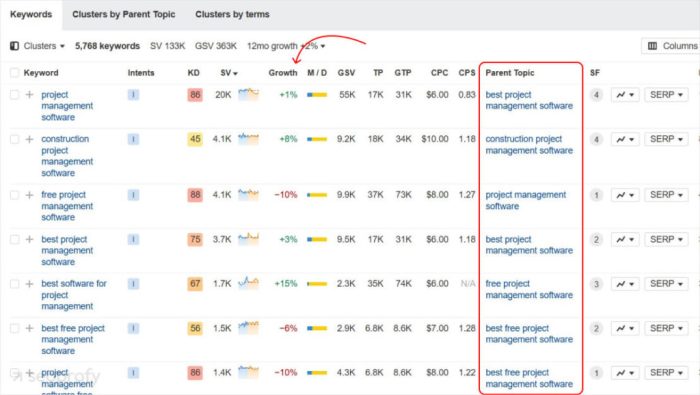Open SV trend sparkline for 20K row

tap(248, 94)
